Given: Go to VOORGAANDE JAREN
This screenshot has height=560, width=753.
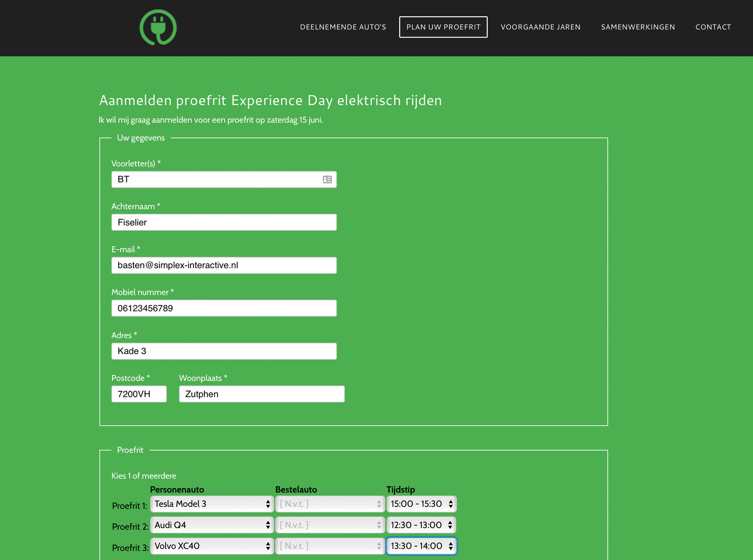Looking at the screenshot, I should pos(541,27).
